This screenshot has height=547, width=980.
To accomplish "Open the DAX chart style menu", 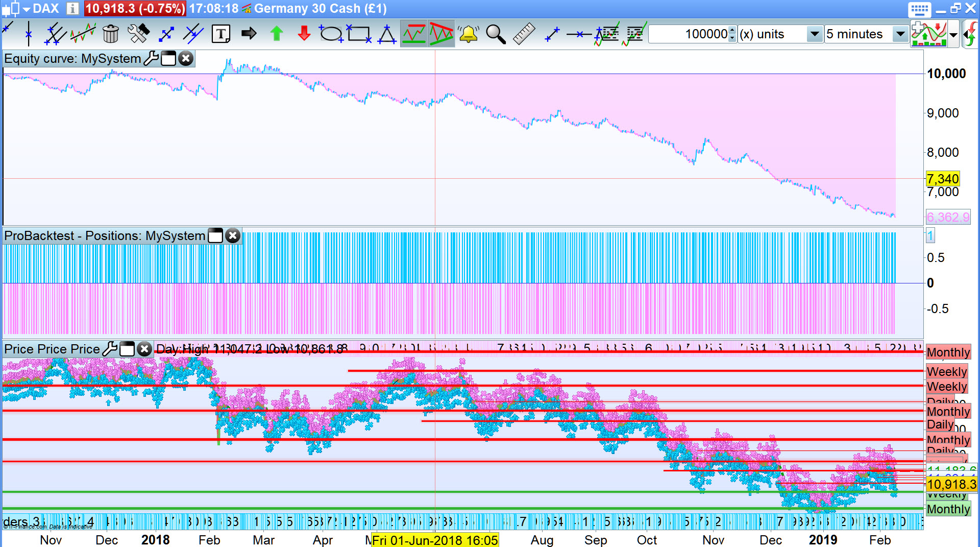I will pos(26,9).
